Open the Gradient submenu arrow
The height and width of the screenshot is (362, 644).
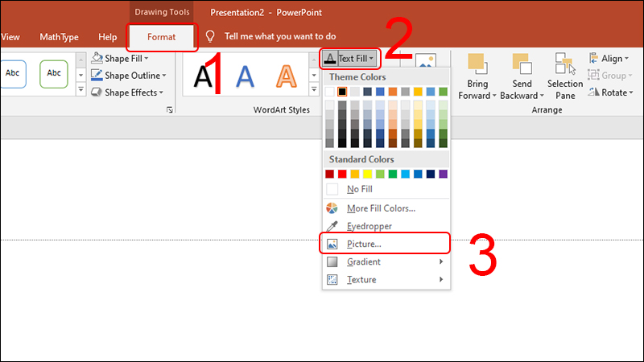pos(441,262)
